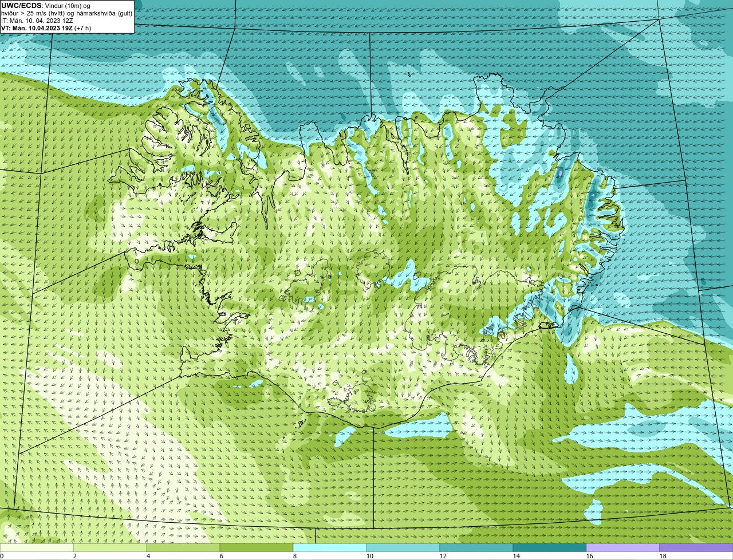Click the legend label "0"
The height and width of the screenshot is (560, 733).
pyautogui.click(x=2, y=556)
